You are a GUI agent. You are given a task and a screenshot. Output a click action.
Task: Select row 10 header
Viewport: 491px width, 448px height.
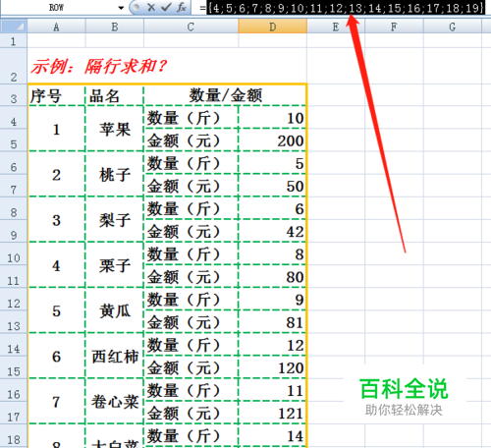coord(14,253)
